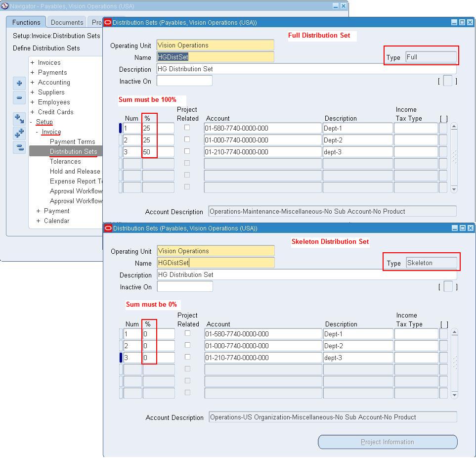Toggle the descriptive flexfield box beside Inactive On

coord(447,81)
